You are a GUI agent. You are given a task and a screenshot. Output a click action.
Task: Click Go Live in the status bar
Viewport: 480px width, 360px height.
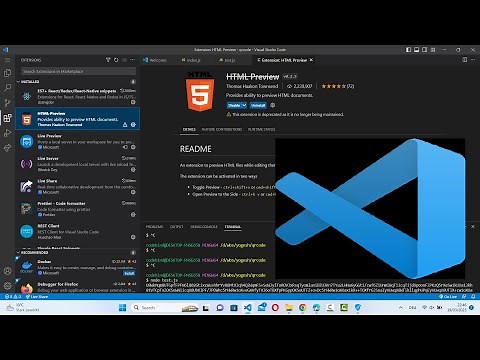(448, 296)
